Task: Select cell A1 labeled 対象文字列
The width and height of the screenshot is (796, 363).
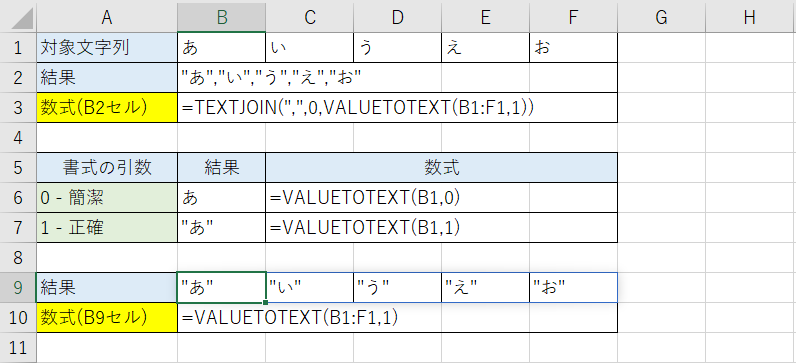Action: point(107,48)
